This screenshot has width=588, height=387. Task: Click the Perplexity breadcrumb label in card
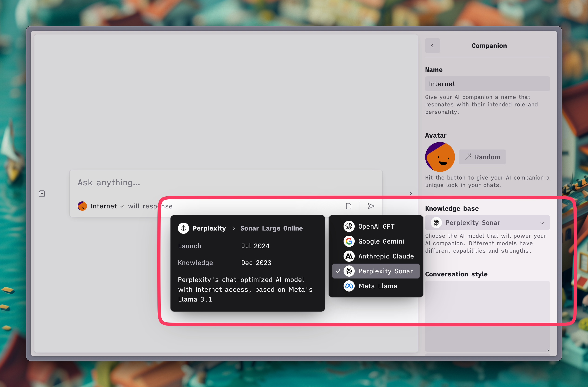coord(209,228)
